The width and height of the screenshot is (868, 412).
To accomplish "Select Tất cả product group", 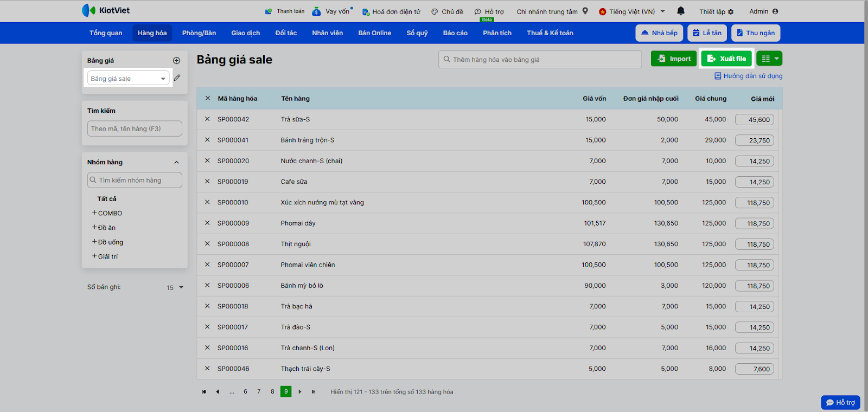I will coord(107,199).
